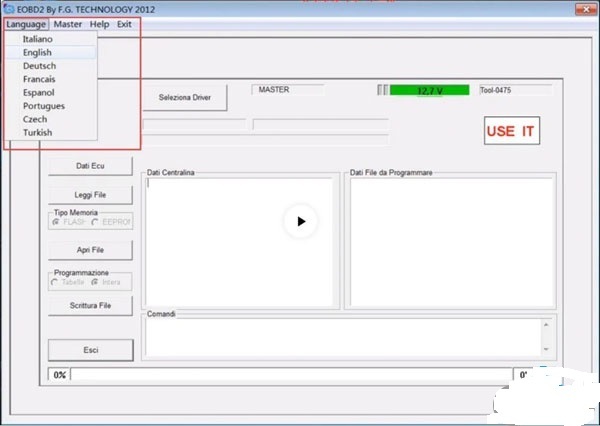
Task: Click the comandi box scroll down arrow
Action: [546, 349]
